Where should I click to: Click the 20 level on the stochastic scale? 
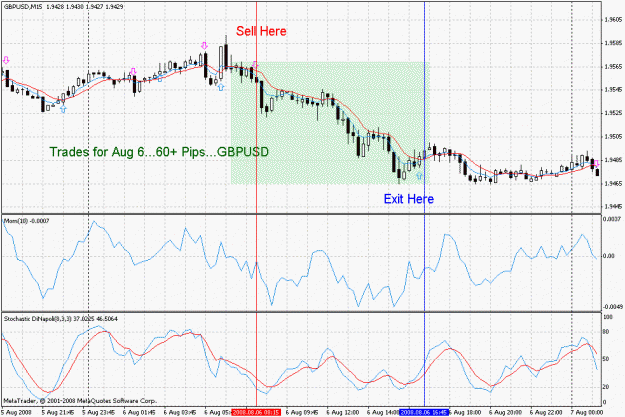(606, 387)
